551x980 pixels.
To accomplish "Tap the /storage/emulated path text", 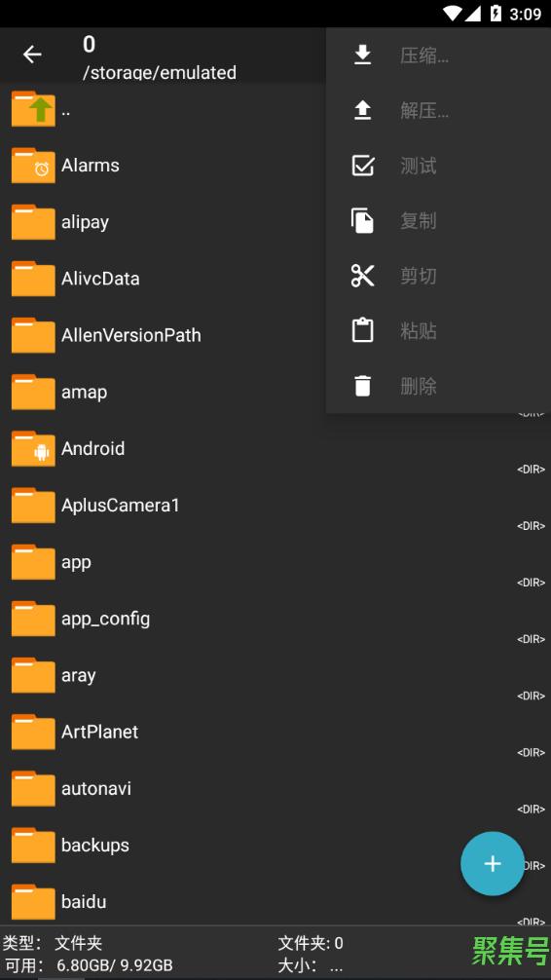I will click(x=160, y=72).
